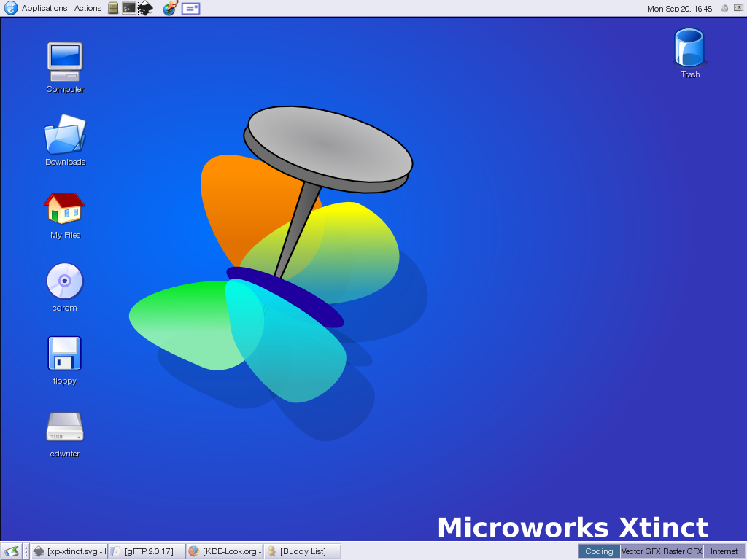Switch to the Vector GFX workspace
This screenshot has height=560, width=747.
pos(640,551)
